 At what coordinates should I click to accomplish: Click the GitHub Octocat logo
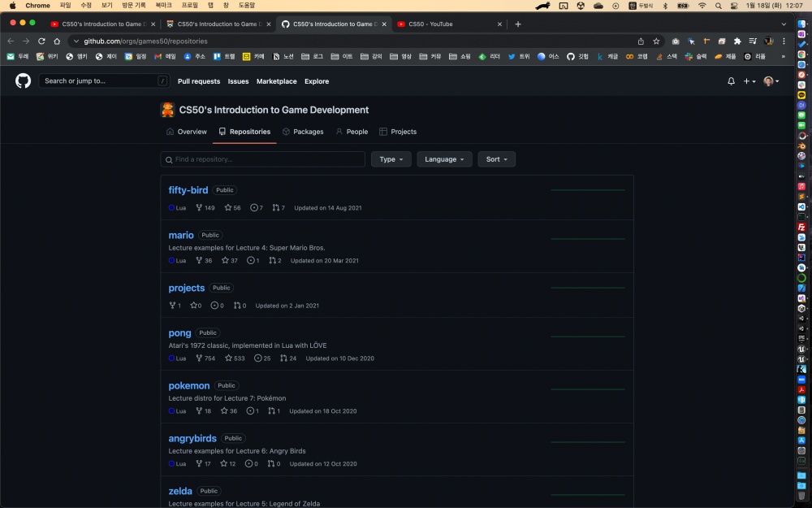pos(23,80)
